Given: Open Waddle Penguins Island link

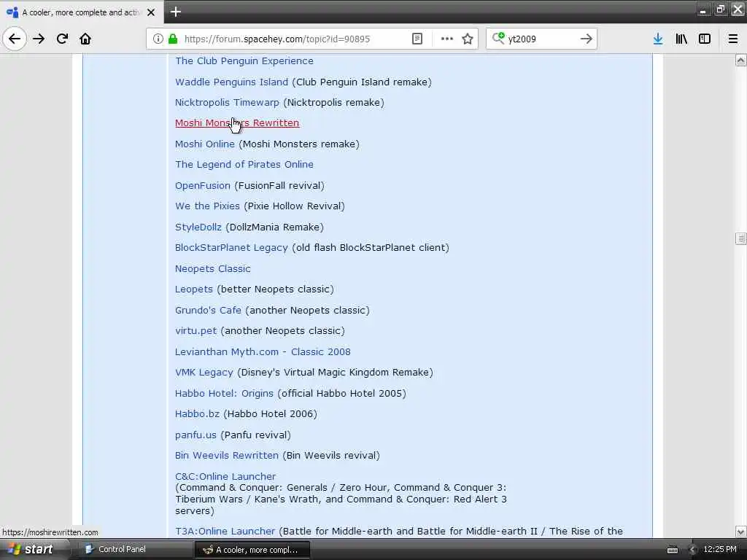Looking at the screenshot, I should pos(231,82).
